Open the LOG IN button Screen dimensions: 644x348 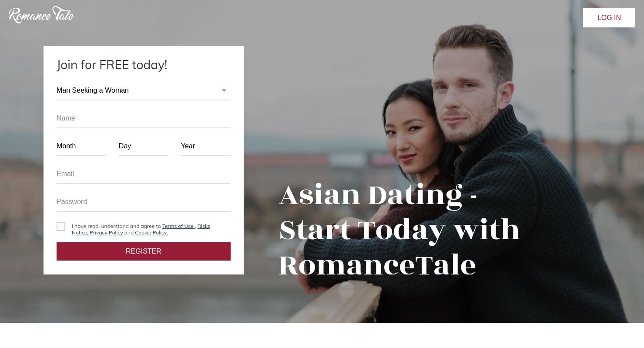(609, 18)
